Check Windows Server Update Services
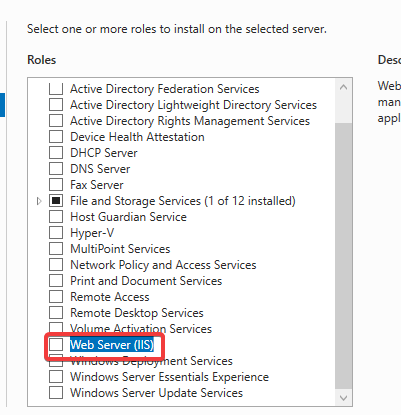Screen dimensions: 401x415 (x=56, y=393)
